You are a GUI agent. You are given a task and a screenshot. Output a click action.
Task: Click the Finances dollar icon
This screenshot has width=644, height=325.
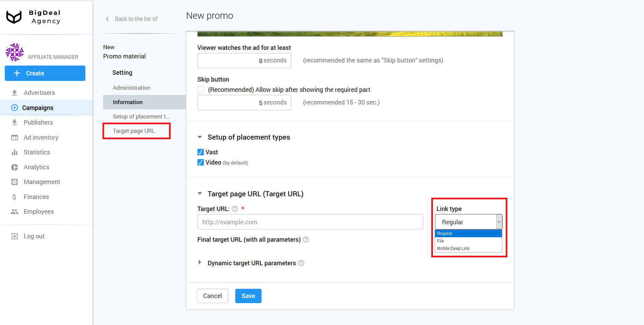(14, 197)
